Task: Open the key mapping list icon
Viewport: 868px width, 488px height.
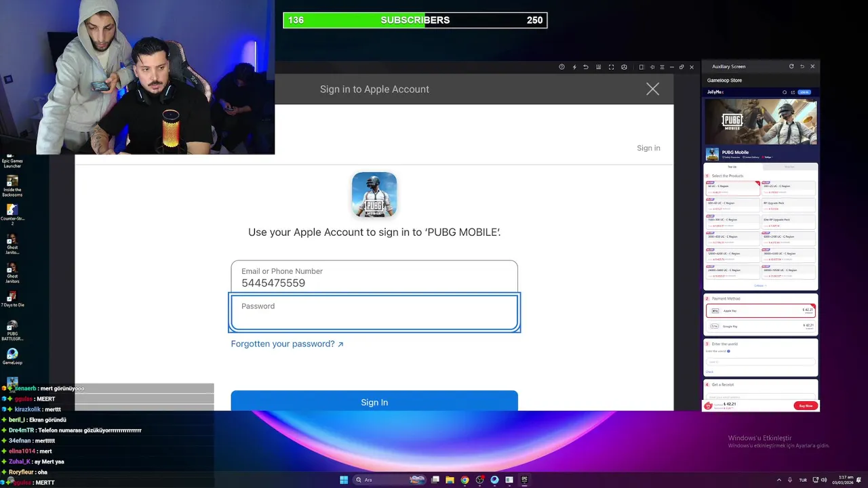Action: click(x=598, y=67)
